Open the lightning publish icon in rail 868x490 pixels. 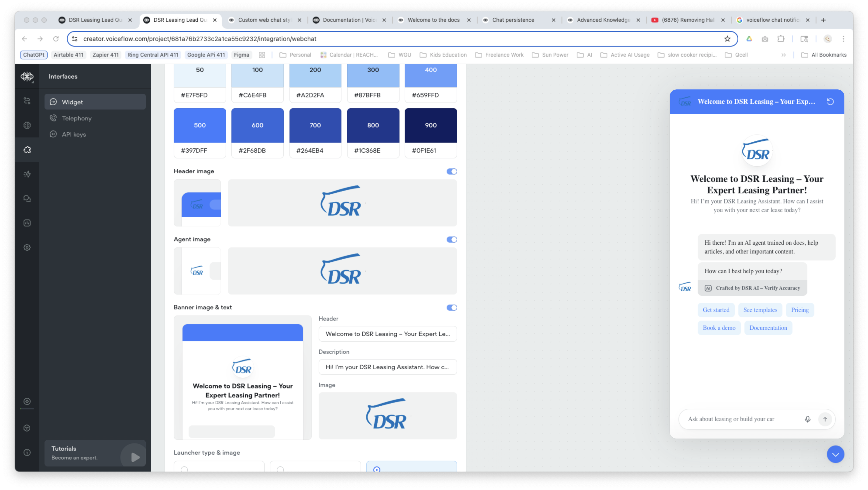[27, 174]
